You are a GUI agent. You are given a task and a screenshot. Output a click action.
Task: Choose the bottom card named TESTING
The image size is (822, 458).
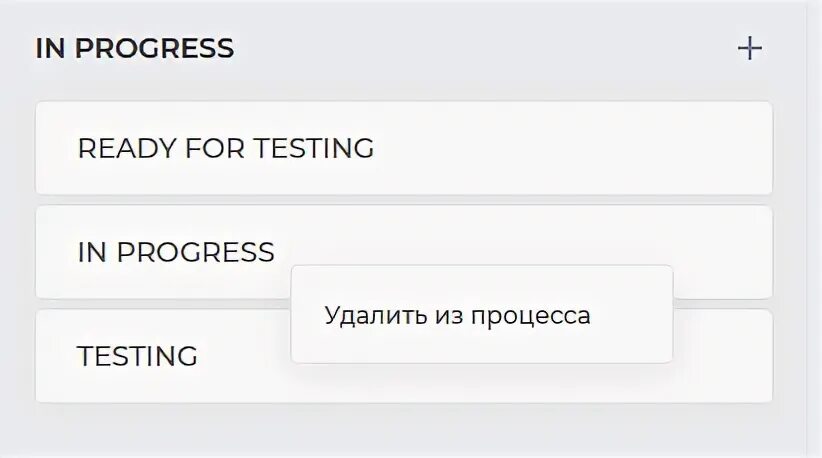[160, 356]
